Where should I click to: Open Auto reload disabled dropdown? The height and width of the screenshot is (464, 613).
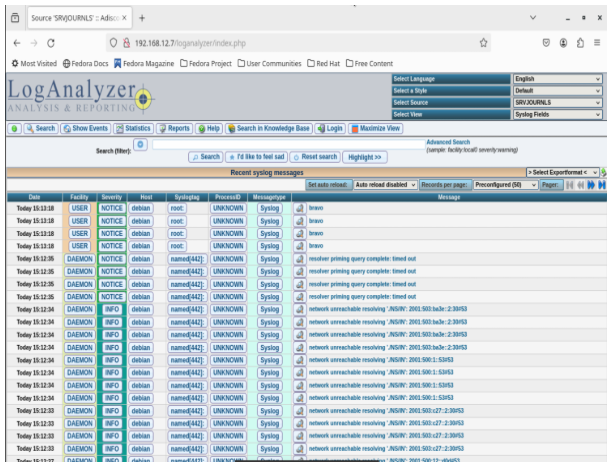pyautogui.click(x=385, y=185)
